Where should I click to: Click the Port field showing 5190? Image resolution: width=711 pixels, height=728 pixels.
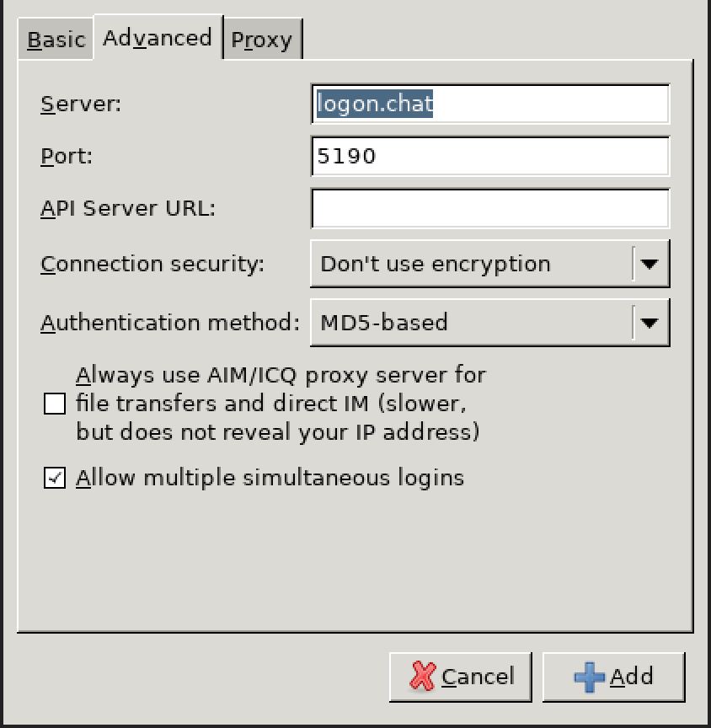[x=490, y=156]
